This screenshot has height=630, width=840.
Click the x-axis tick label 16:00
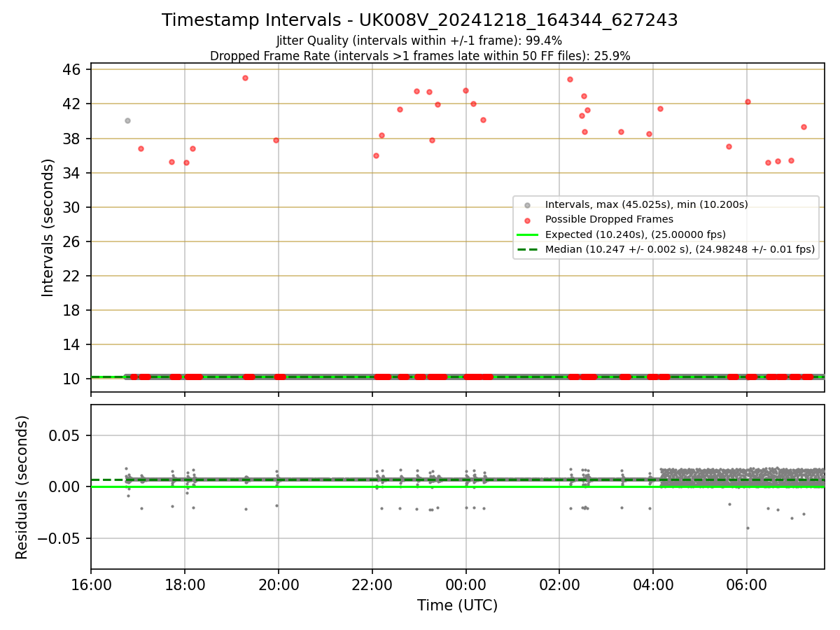point(91,584)
